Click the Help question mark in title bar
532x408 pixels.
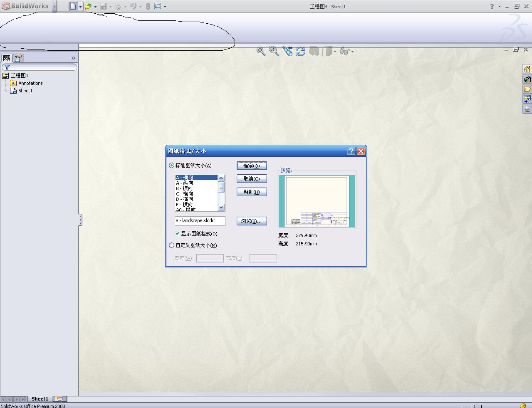click(492, 6)
